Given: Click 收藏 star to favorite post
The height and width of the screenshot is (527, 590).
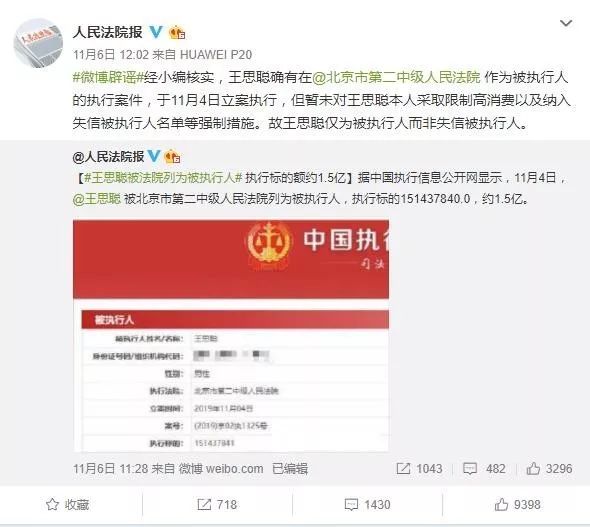Looking at the screenshot, I should (x=68, y=504).
